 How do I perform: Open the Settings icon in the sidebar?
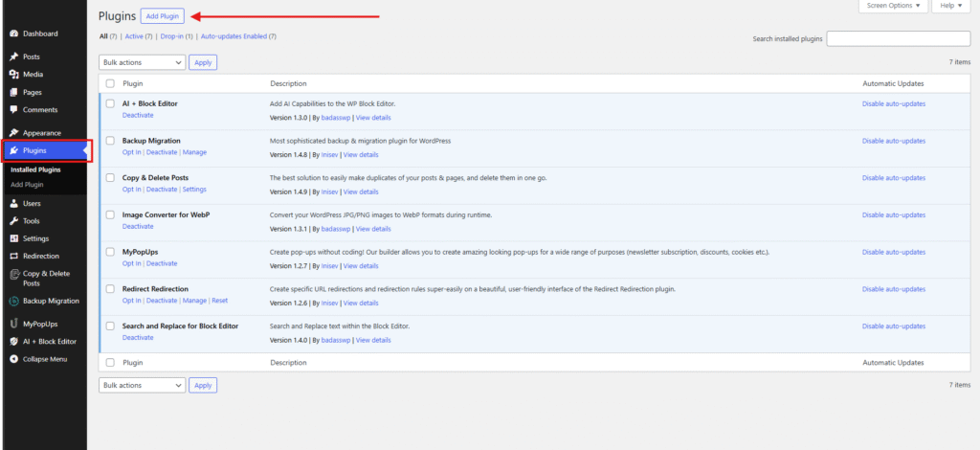click(14, 238)
